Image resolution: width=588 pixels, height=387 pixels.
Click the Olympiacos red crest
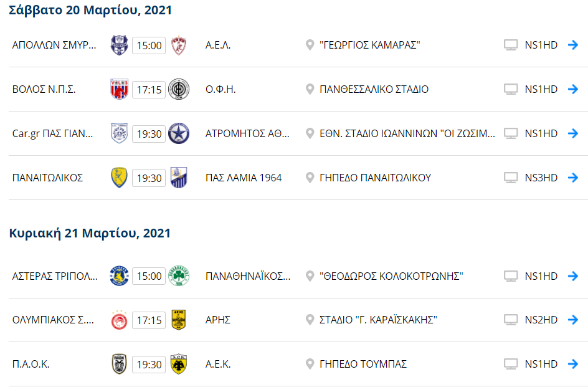point(119,320)
